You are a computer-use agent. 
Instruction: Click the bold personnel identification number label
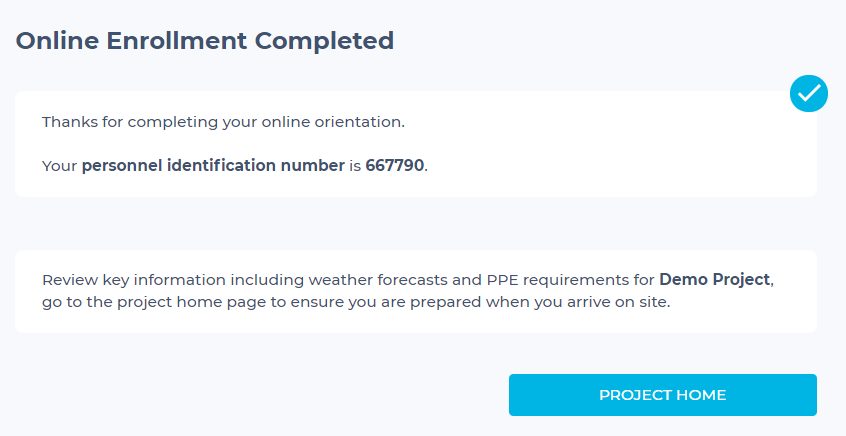(213, 166)
